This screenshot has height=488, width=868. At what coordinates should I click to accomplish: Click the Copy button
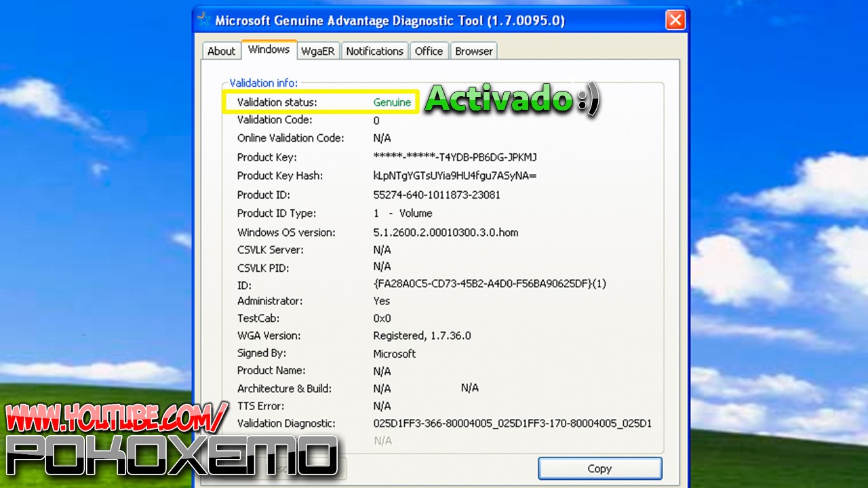click(599, 468)
